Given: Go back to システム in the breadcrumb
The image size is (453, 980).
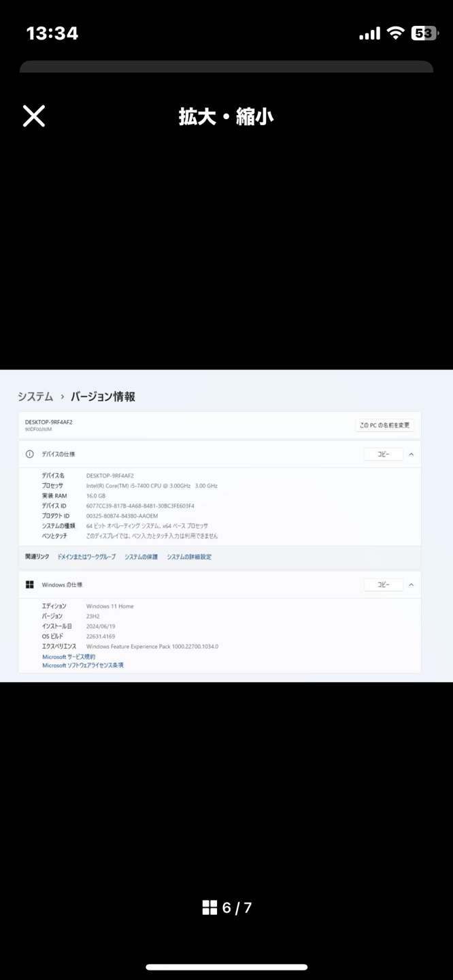Looking at the screenshot, I should [35, 397].
